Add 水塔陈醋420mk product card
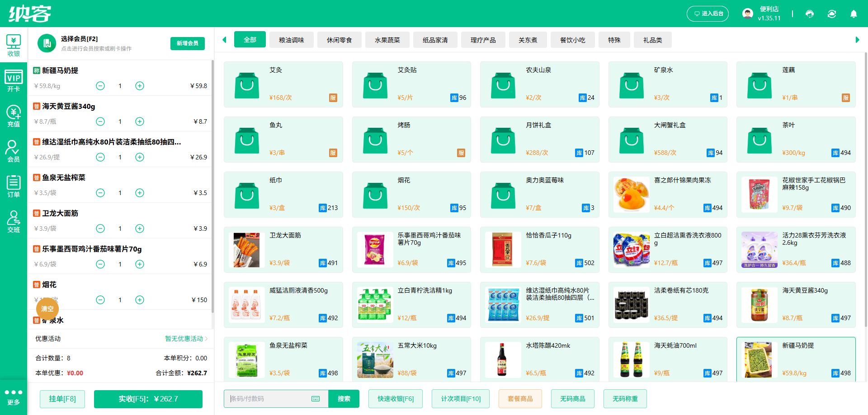Viewport: 868px width, 415px height. click(540, 359)
